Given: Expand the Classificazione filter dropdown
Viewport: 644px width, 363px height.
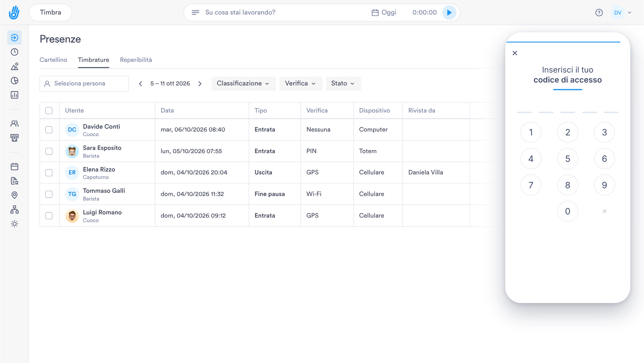Looking at the screenshot, I should click(x=243, y=83).
